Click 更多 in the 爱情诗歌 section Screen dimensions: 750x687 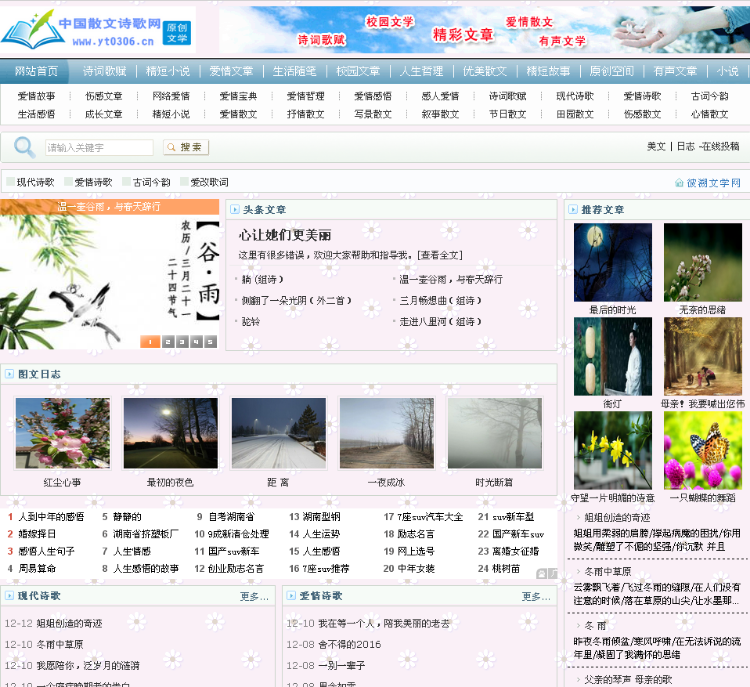point(536,596)
